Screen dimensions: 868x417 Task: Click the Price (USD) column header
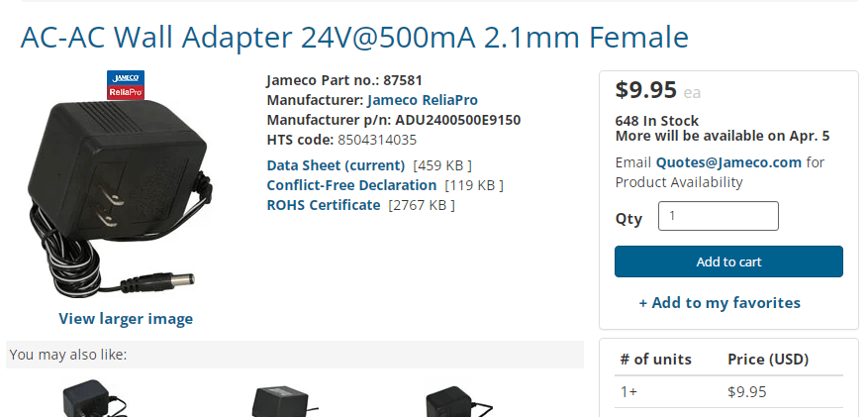tap(768, 360)
